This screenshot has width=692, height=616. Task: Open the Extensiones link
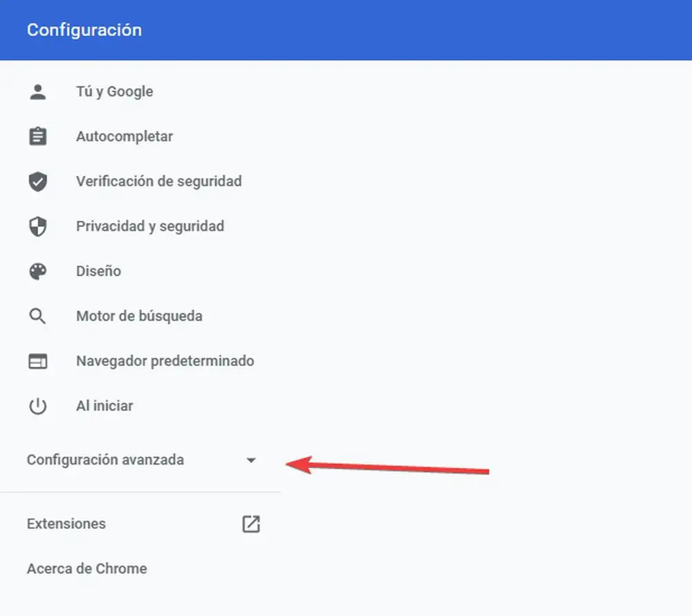(66, 524)
